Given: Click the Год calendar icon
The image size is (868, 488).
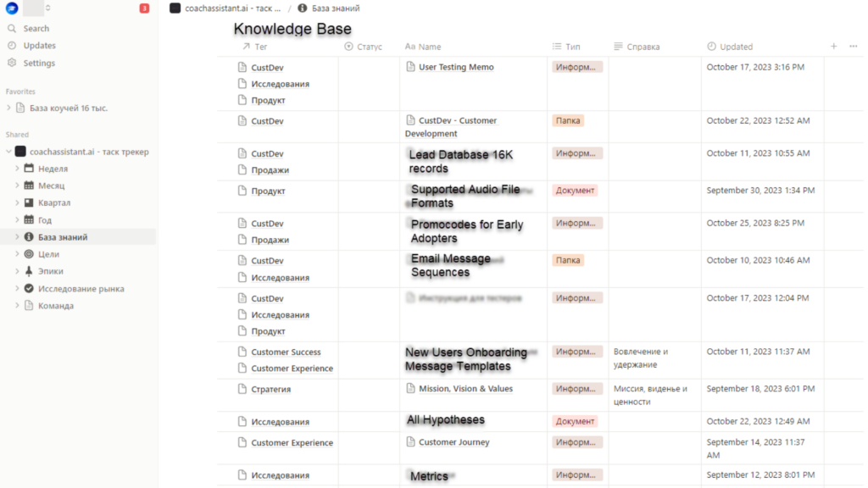Looking at the screenshot, I should (x=29, y=219).
